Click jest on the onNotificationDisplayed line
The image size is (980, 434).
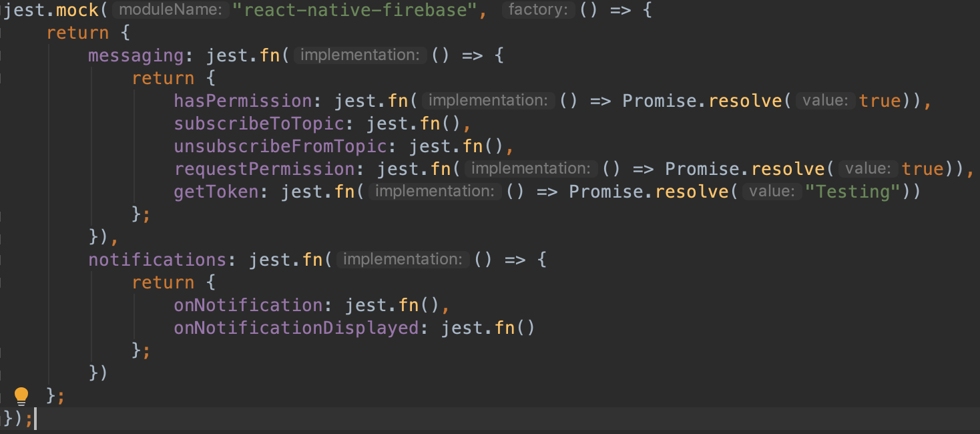point(462,328)
